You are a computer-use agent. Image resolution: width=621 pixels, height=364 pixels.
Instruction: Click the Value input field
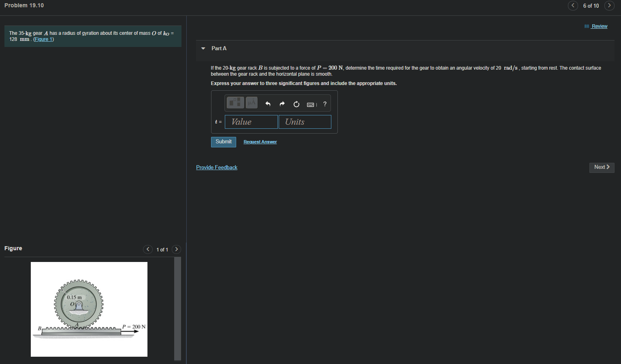(x=251, y=122)
